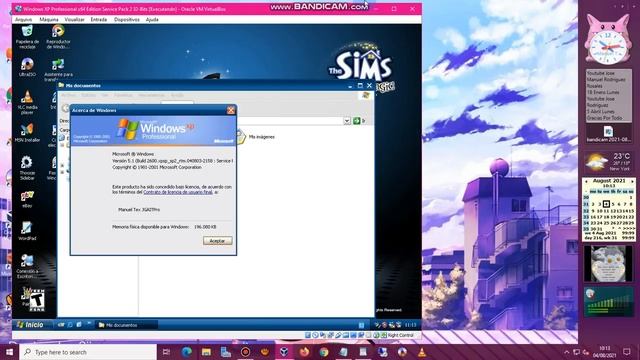The image size is (640, 360).
Task: Open the Entrada menu in VirtualBox
Action: pyautogui.click(x=99, y=20)
